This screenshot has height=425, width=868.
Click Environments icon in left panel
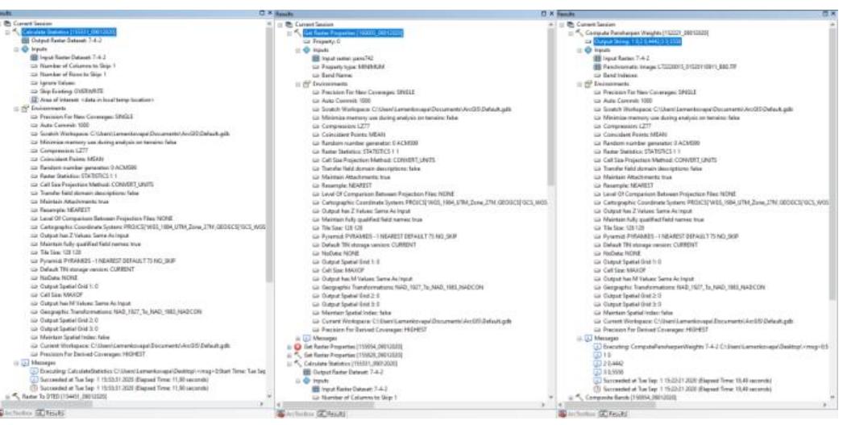[x=24, y=109]
